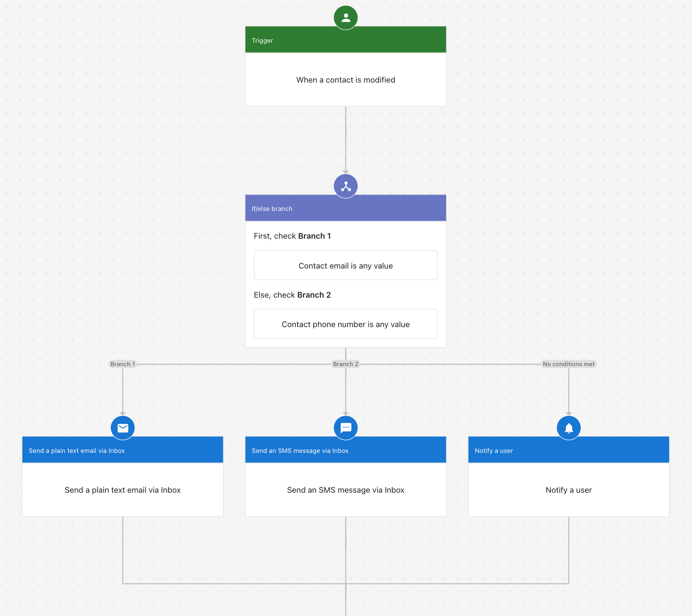The height and width of the screenshot is (616, 692).
Task: Select the 'Contact phone number is any value' condition
Action: coord(346,324)
